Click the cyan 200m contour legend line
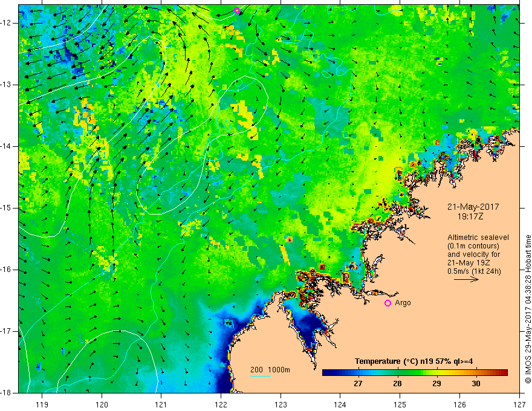The width and height of the screenshot is (532, 411). pos(261,376)
